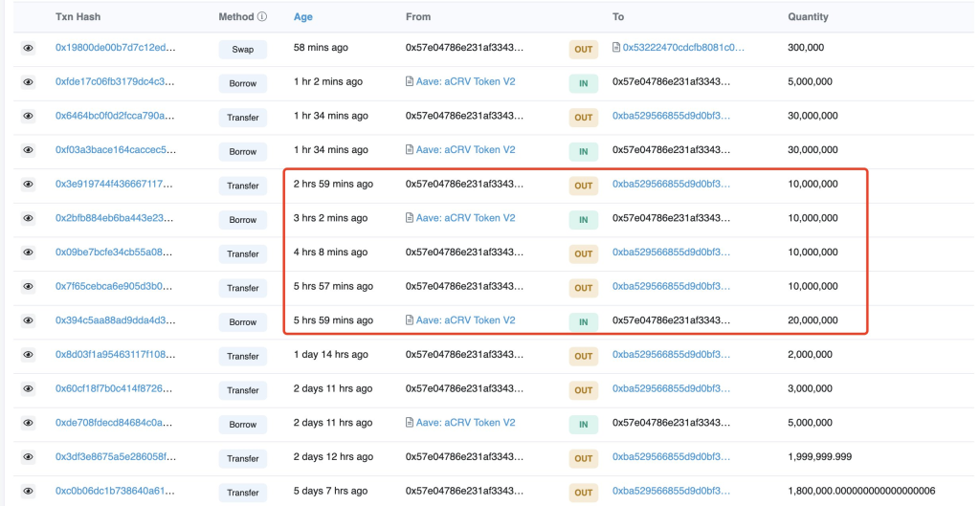Viewport: 980px width, 506px height.
Task: Click Transfer badge in 2 days 12 hrs row
Action: (x=242, y=458)
